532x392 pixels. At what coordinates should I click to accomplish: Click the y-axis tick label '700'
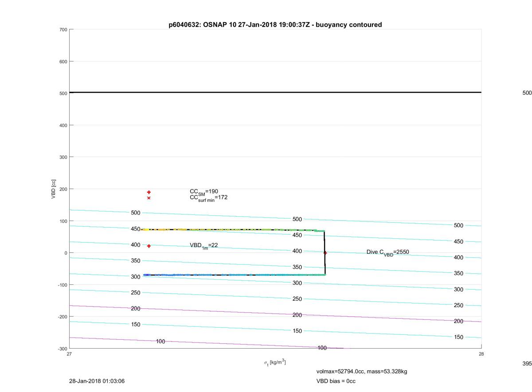pyautogui.click(x=63, y=30)
